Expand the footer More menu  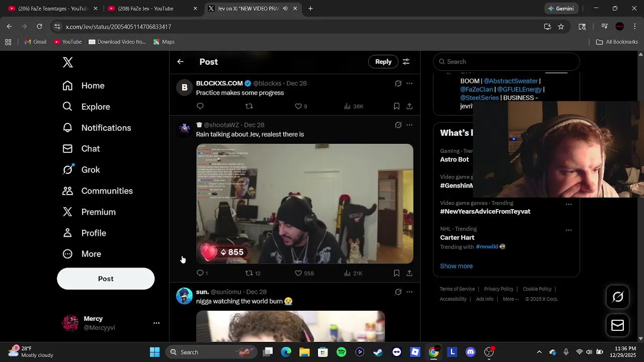tap(511, 299)
